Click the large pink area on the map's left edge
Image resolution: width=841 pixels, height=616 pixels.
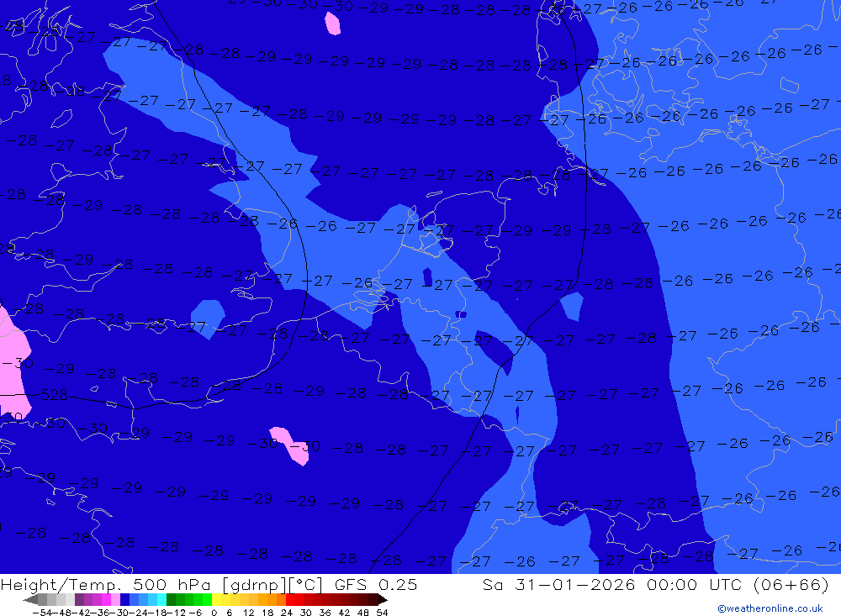pos(14,364)
